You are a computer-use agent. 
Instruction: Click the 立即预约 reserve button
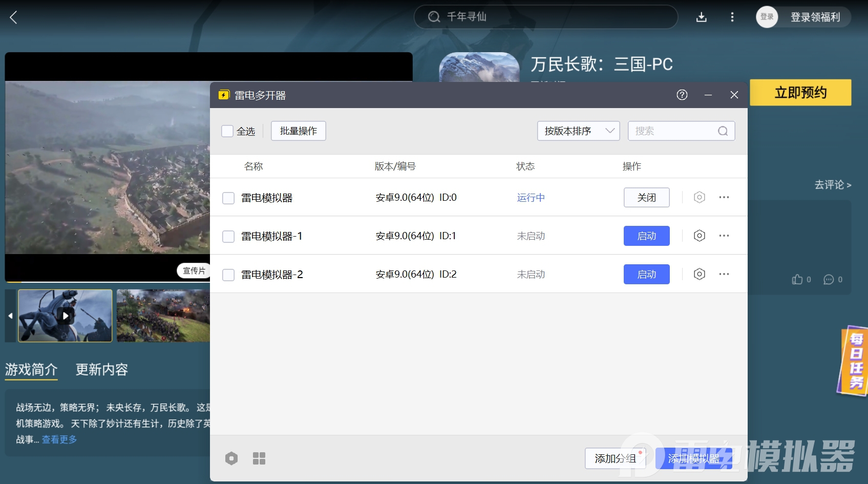coord(800,93)
